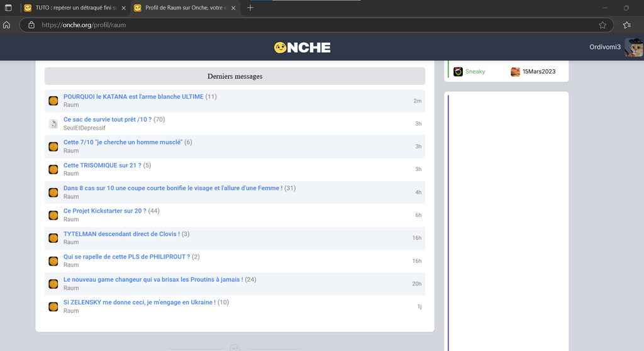The height and width of the screenshot is (351, 644).
Task: Click 15Mars2023's avatar icon
Action: pyautogui.click(x=515, y=72)
